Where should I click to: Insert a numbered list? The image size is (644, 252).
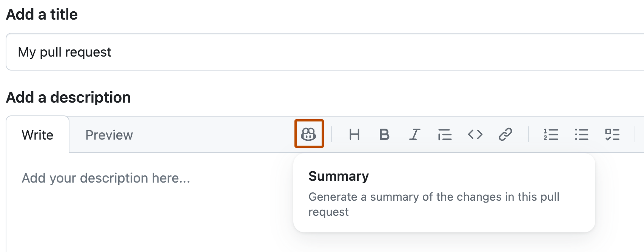point(551,134)
